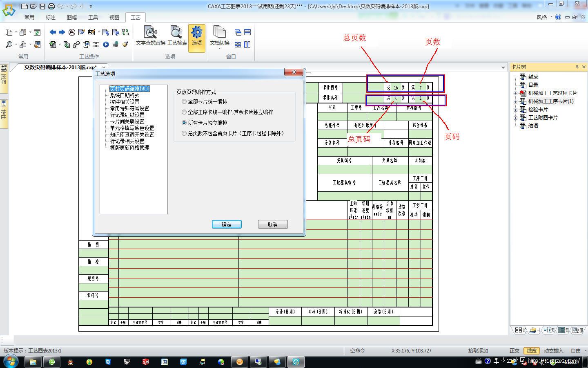Toggle 线宽 mode in status bar
The image size is (588, 368).
point(532,350)
